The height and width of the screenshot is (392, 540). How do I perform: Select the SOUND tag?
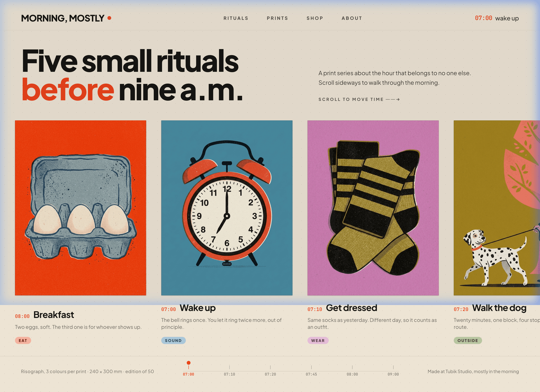pyautogui.click(x=173, y=341)
